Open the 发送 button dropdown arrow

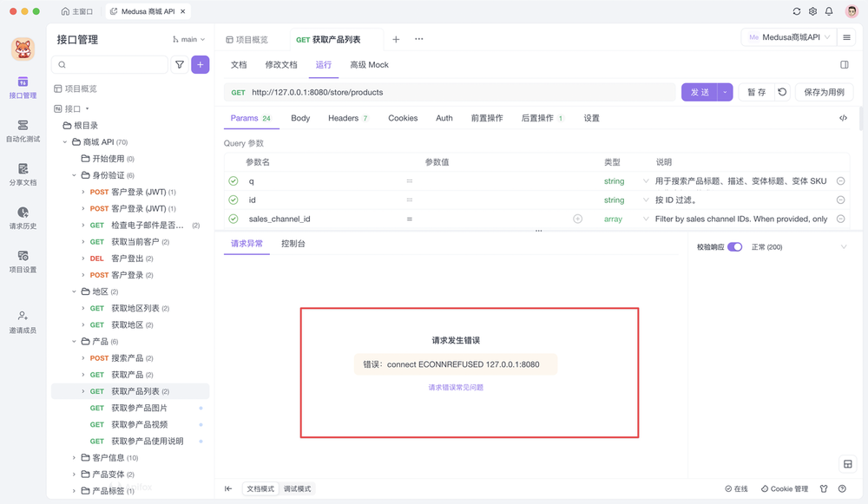725,92
